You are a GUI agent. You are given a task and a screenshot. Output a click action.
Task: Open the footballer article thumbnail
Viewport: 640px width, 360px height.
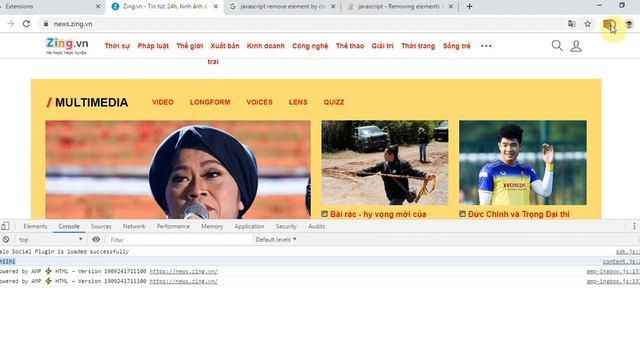(x=523, y=162)
